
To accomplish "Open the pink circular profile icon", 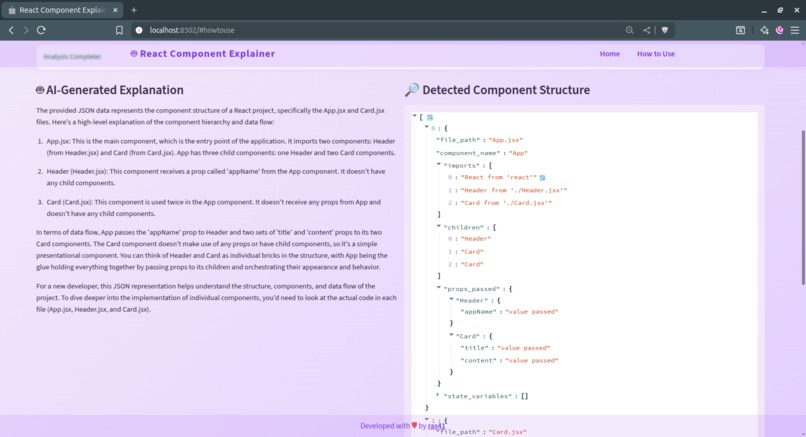I will tap(780, 30).
